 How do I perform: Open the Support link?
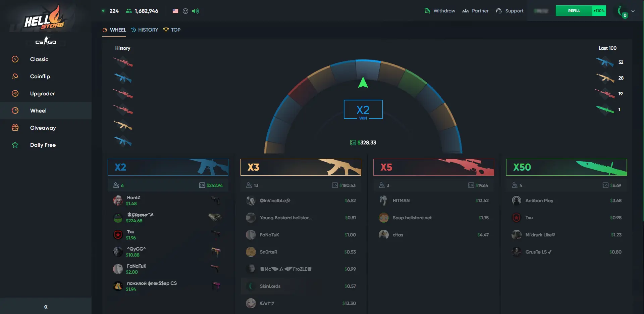coord(509,11)
